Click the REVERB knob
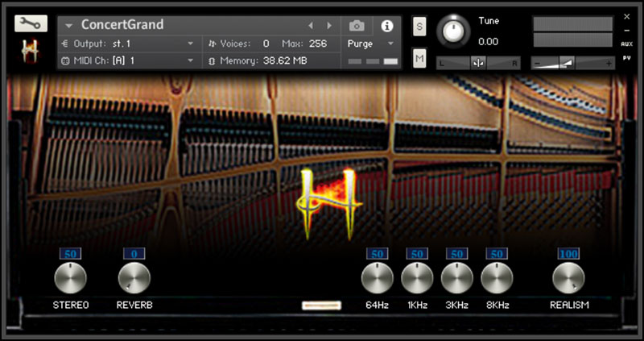 coord(134,278)
